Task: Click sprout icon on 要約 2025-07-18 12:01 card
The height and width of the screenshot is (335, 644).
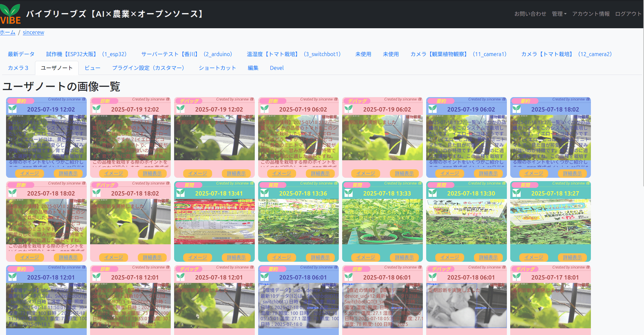Action: [x=12, y=277]
